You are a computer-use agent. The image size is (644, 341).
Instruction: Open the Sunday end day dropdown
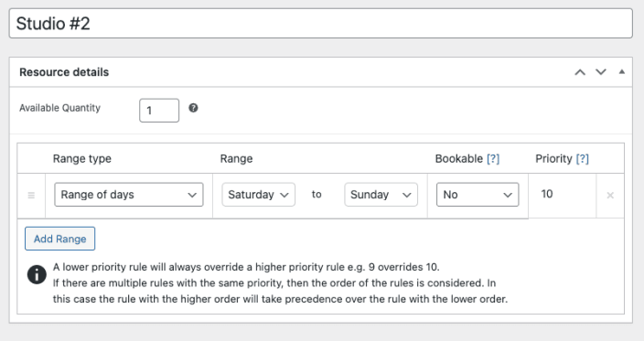point(381,195)
